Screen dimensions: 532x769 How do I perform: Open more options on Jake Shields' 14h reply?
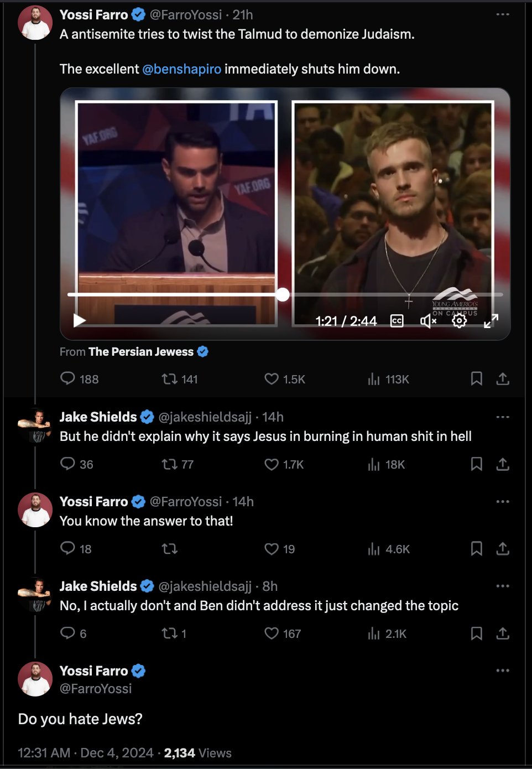[502, 417]
